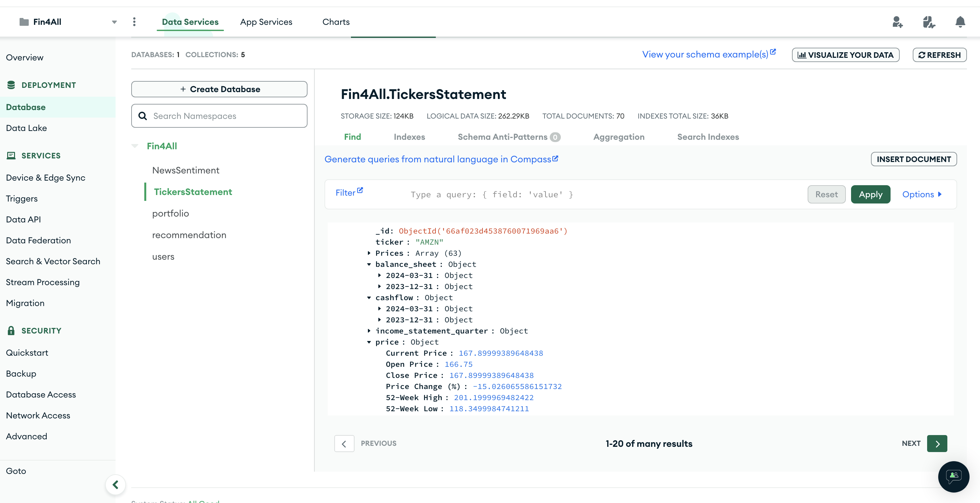
Task: Collapse the balance_sheet object
Action: [369, 264]
